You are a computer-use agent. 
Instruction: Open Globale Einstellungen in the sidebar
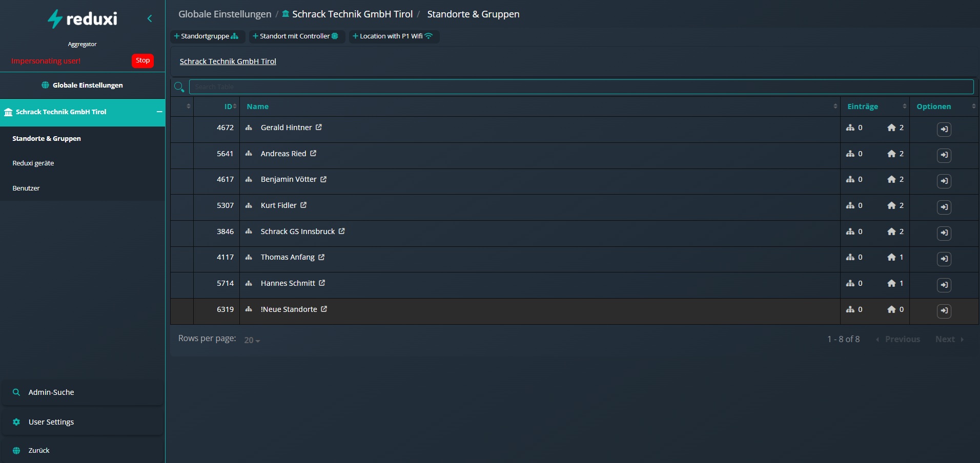(82, 85)
